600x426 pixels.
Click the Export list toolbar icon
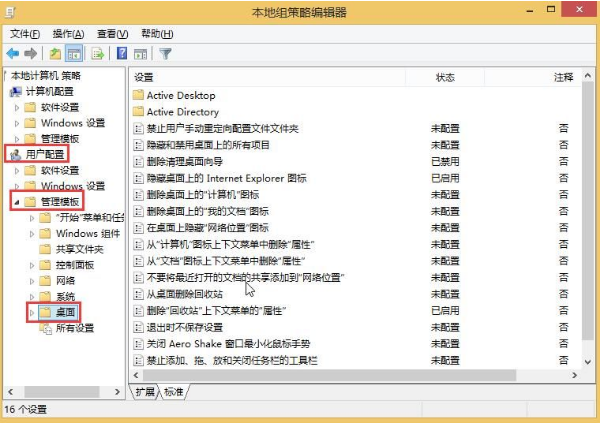98,54
